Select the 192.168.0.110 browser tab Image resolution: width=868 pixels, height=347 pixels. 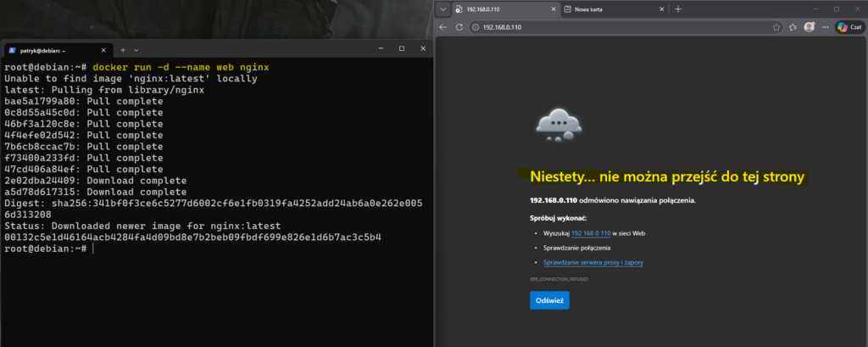[500, 9]
